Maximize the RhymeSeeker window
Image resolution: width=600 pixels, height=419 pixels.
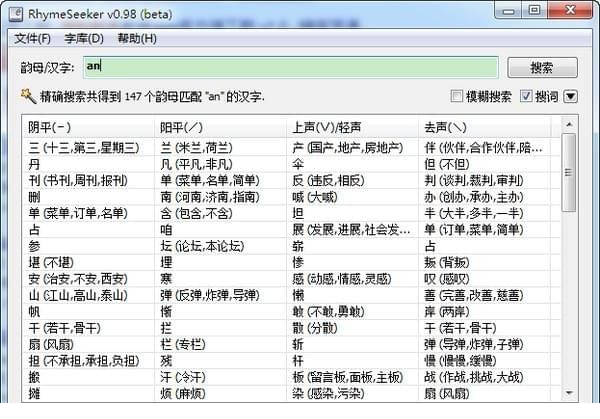click(535, 10)
